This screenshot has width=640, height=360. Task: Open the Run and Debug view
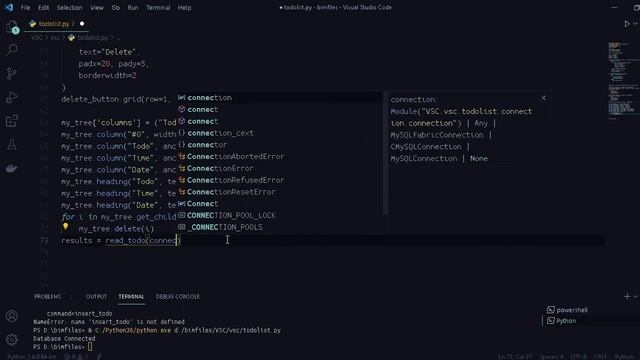12,97
